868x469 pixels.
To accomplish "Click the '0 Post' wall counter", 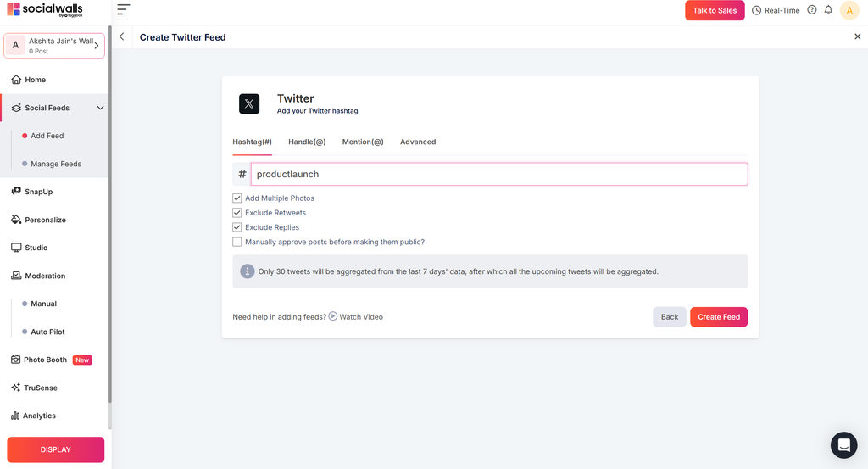I will point(39,51).
